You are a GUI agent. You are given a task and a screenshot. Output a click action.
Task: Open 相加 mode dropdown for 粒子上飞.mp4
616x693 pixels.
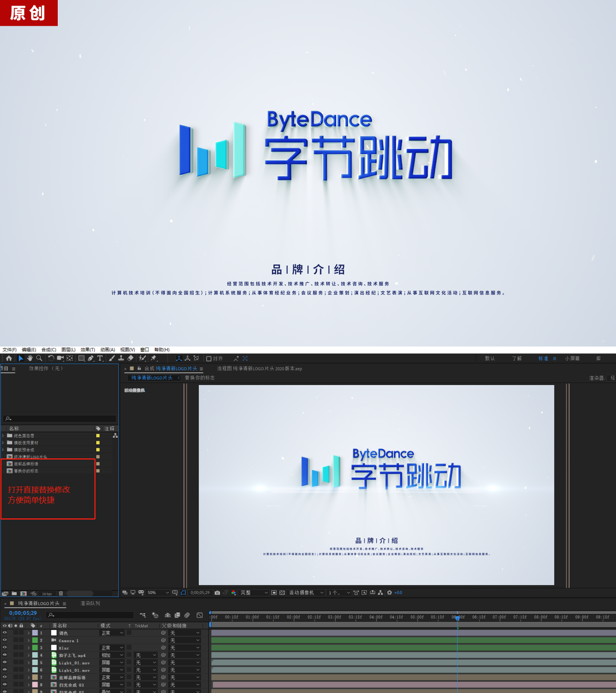coord(112,655)
